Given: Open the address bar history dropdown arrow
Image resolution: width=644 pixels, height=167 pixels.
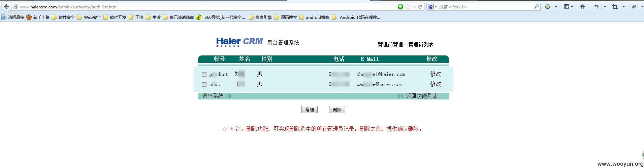Looking at the screenshot, I should pos(415,7).
